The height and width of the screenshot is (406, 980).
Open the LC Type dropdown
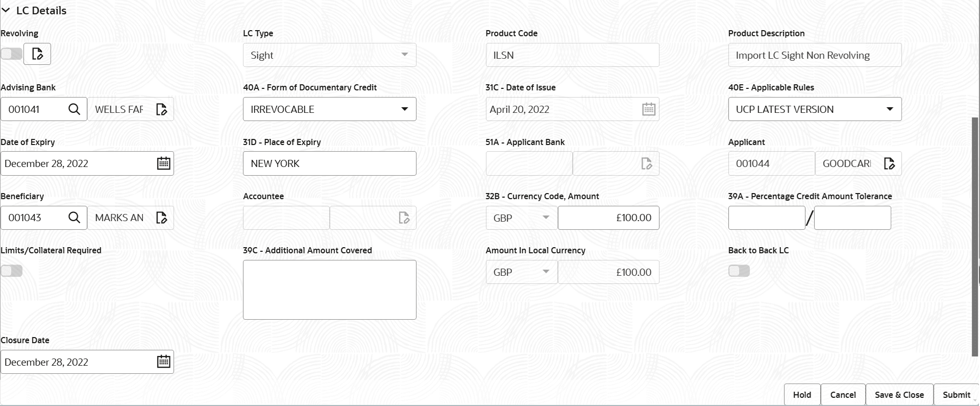pos(405,55)
